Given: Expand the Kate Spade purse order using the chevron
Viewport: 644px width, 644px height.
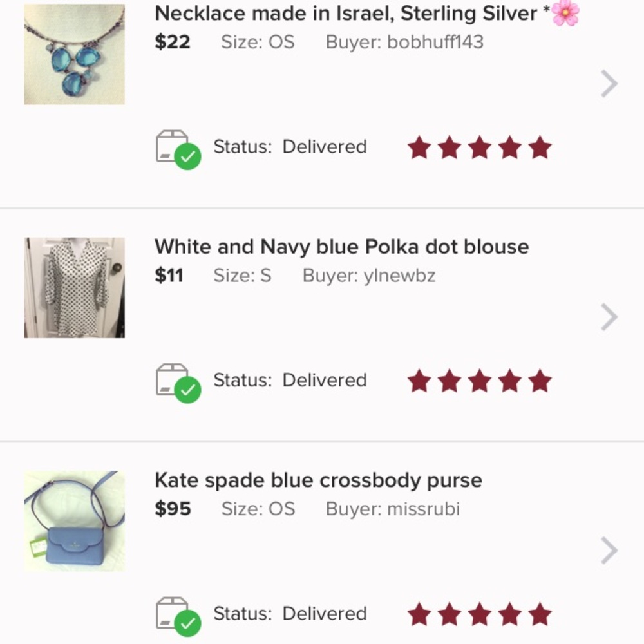Looking at the screenshot, I should [x=608, y=550].
